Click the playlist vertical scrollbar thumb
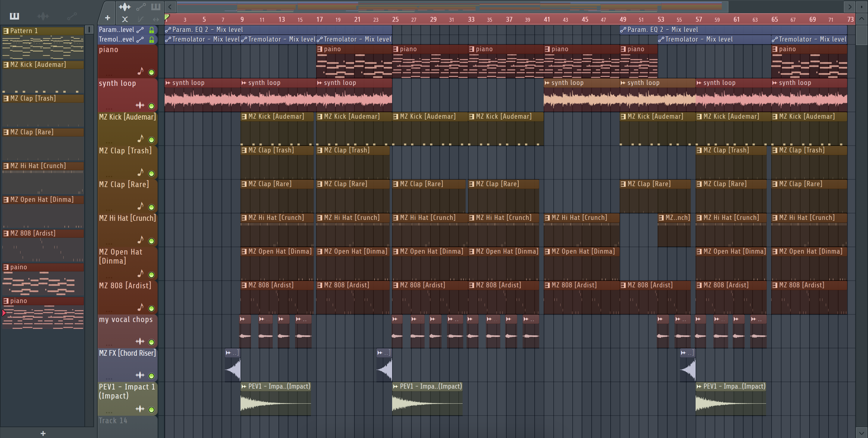The height and width of the screenshot is (438, 868). [x=861, y=35]
